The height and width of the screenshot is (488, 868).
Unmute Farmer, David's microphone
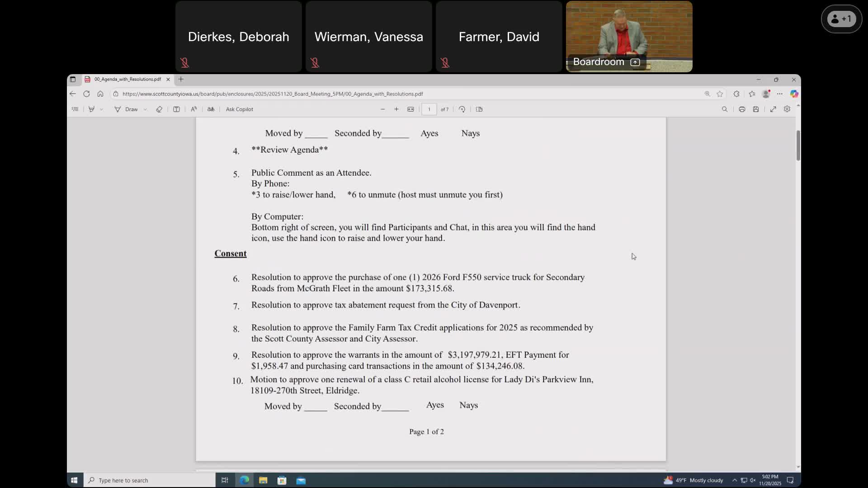click(445, 63)
